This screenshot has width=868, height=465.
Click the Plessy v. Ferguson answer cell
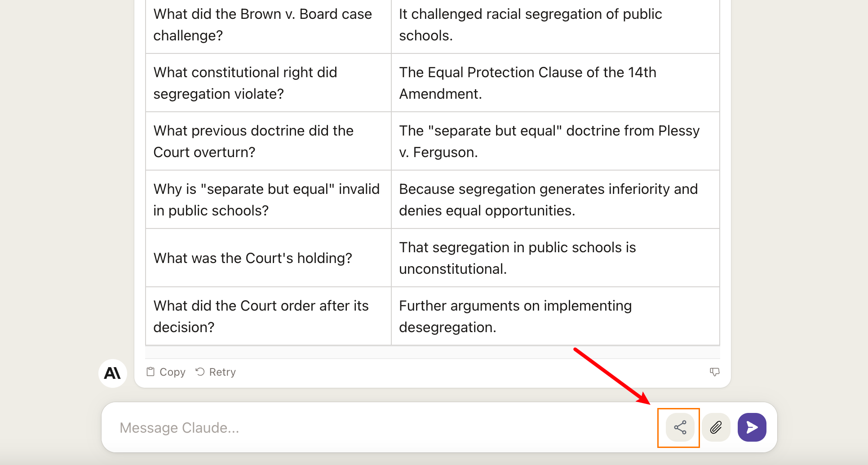[555, 141]
